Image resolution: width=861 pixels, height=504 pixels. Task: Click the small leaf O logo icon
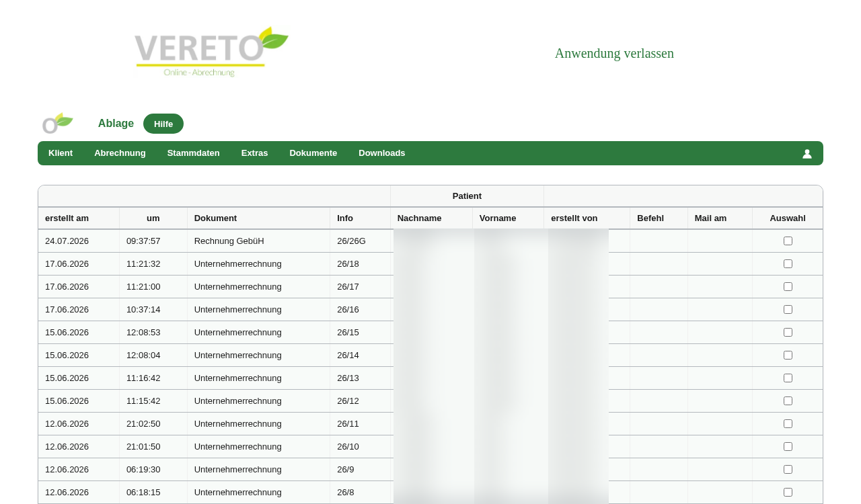point(57,124)
